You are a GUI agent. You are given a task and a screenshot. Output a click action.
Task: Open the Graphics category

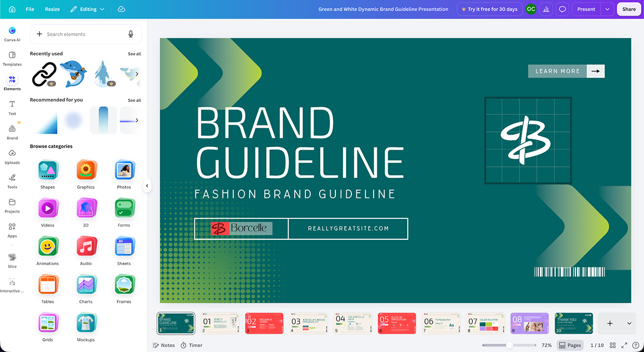click(86, 175)
